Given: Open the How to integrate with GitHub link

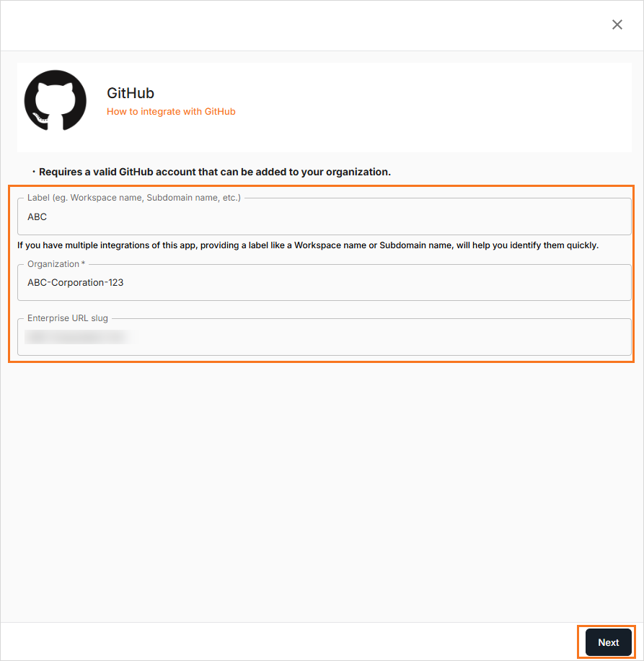Looking at the screenshot, I should coord(171,111).
